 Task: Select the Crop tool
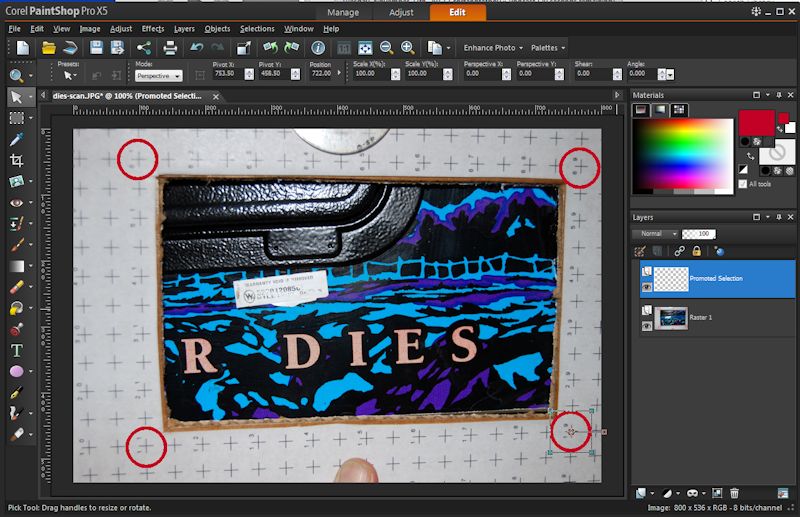tap(17, 160)
